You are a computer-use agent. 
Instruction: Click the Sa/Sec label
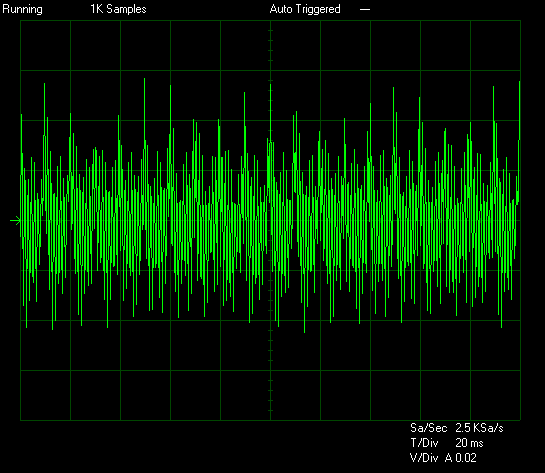click(428, 428)
